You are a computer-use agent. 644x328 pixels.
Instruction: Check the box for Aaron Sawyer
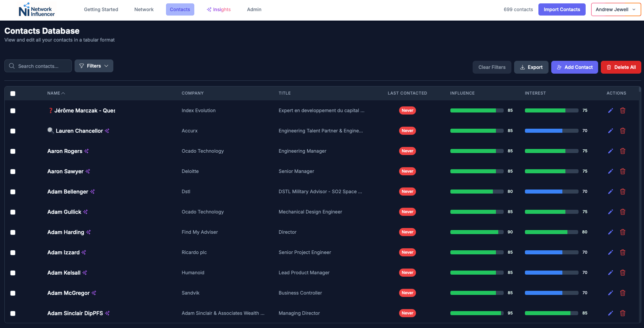click(13, 172)
